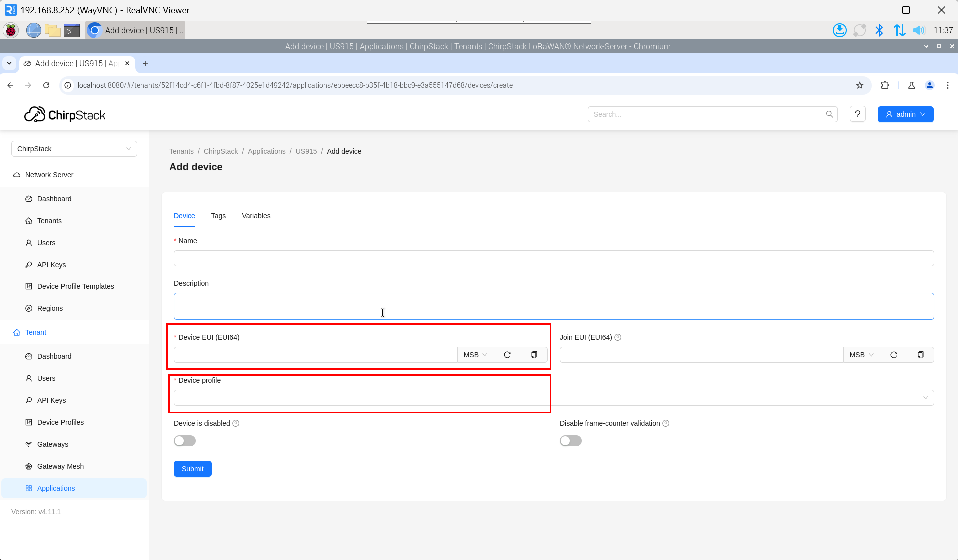Open the admin user dropdown
The width and height of the screenshot is (958, 560).
905,114
